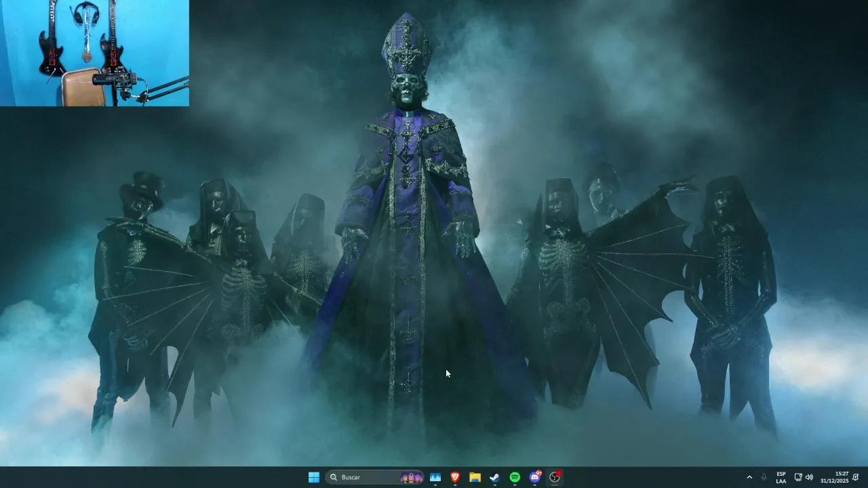Open the clock showing 15:27 31/12/2025
The image size is (868, 488).
pyautogui.click(x=834, y=477)
